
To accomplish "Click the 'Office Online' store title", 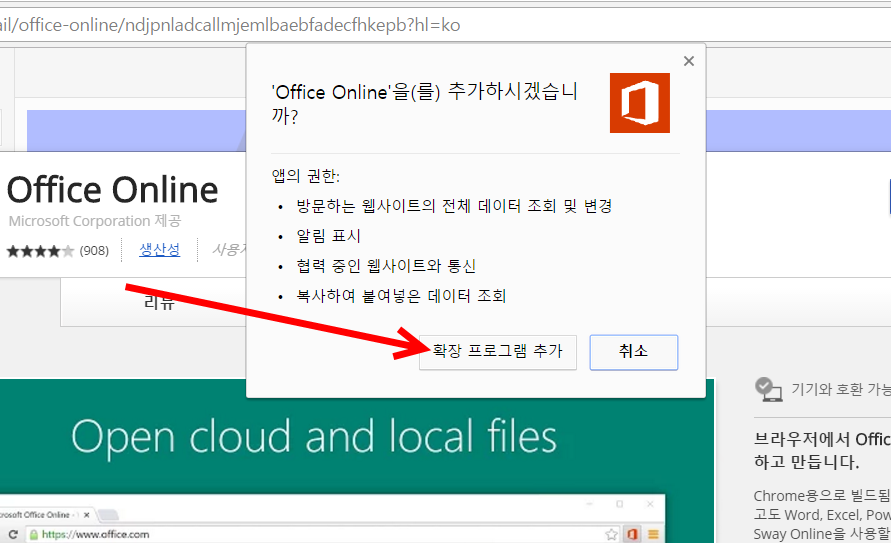I will click(x=113, y=190).
